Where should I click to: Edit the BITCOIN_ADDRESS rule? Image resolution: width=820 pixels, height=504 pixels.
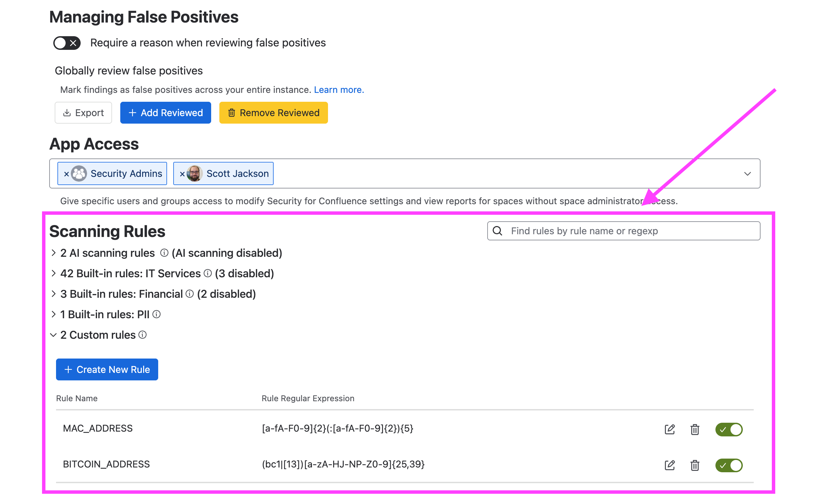[x=670, y=465]
